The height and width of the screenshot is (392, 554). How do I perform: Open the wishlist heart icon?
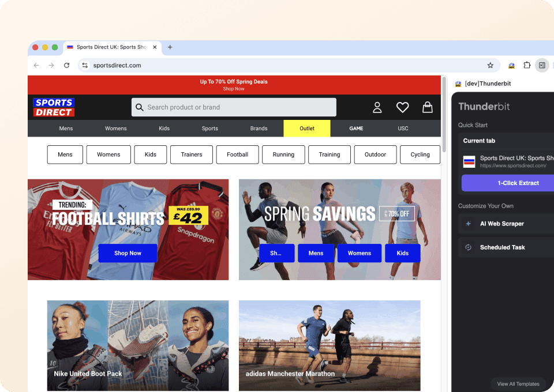point(402,107)
